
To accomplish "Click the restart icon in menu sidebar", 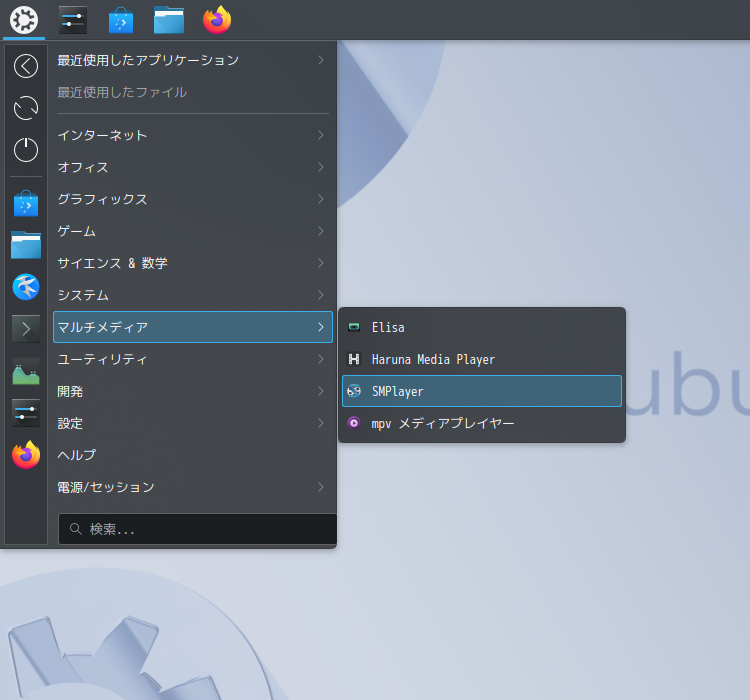I will 26,108.
